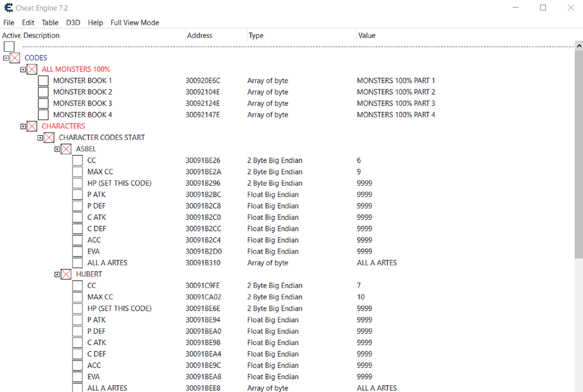Collapse the CHARACTER CODES START expander
Viewport: 583px width, 392px height.
point(40,138)
